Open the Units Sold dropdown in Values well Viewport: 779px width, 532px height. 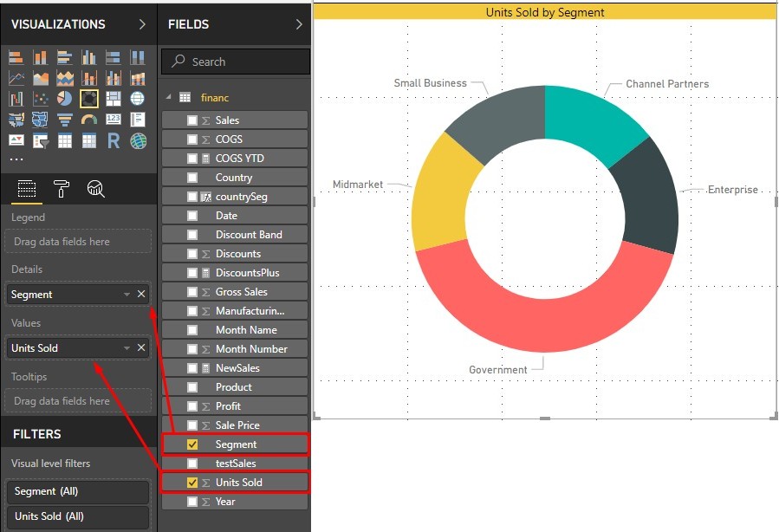[127, 348]
